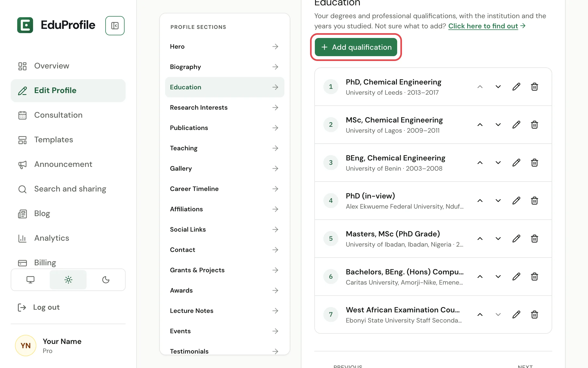Edit the PhD, Chemical Engineering qualification
This screenshot has height=368, width=588.
click(x=516, y=87)
